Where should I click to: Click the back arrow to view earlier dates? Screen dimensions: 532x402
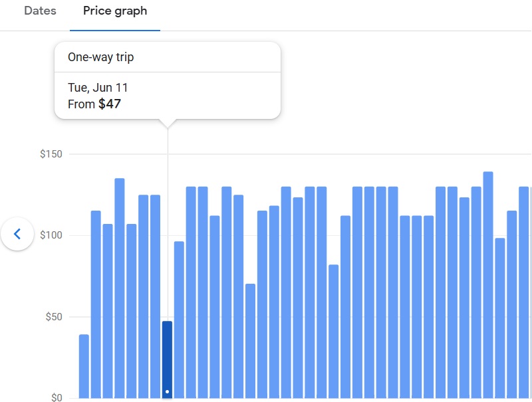coord(17,234)
